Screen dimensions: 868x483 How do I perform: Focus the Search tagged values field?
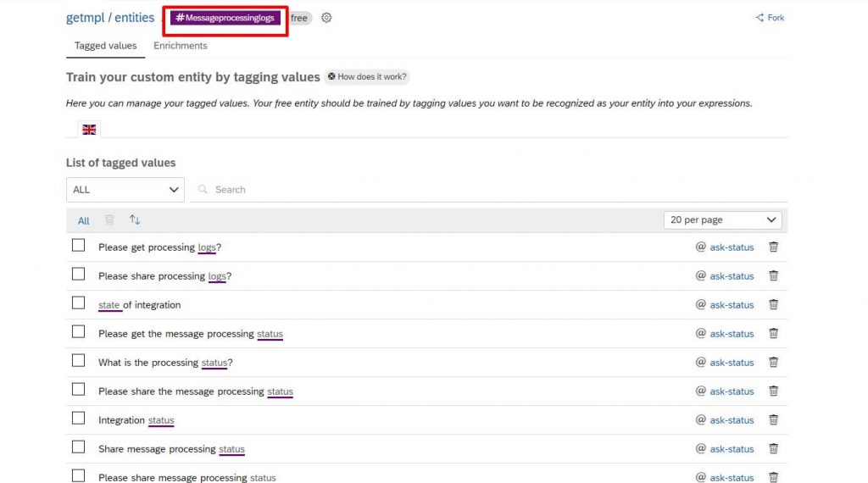489,189
